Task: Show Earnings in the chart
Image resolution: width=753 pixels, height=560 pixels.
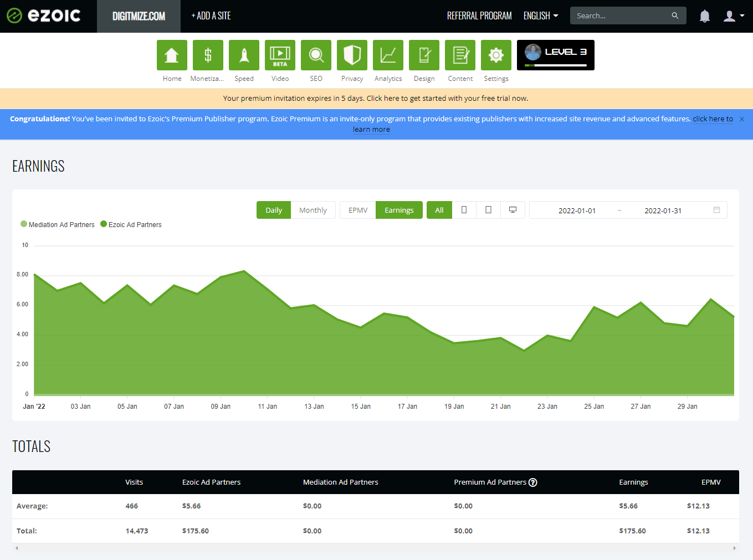Action: pos(399,210)
